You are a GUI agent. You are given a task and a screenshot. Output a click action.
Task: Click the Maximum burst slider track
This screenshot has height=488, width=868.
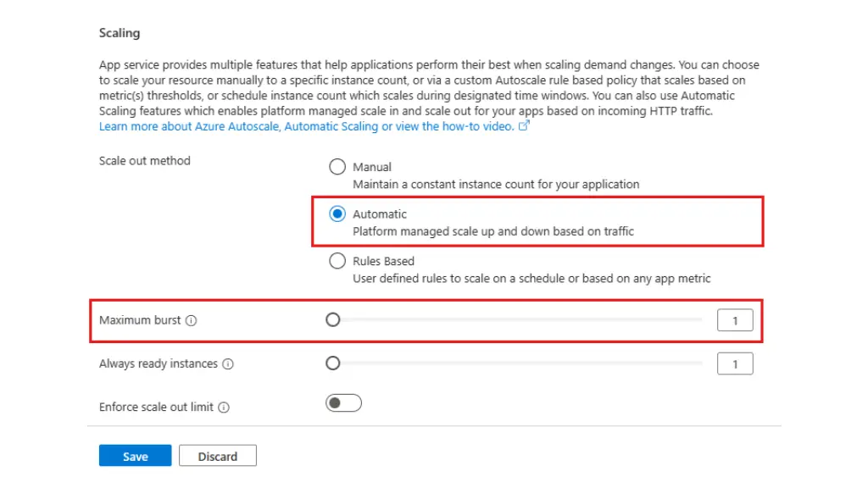click(518, 319)
